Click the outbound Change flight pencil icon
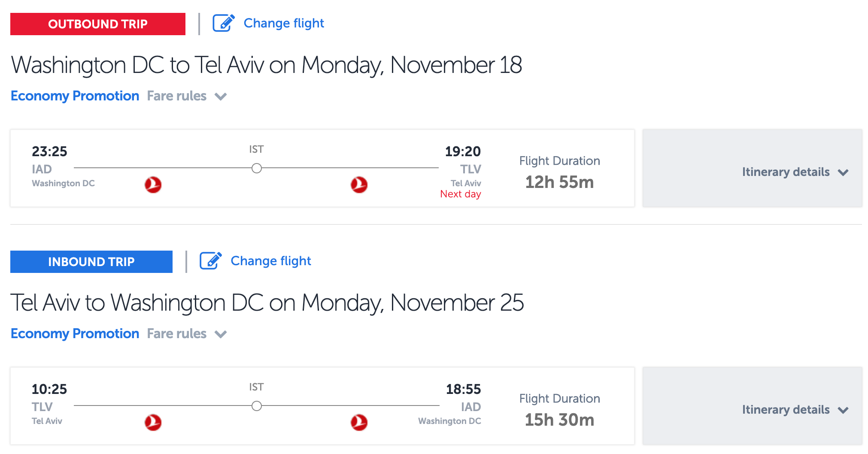 223,23
